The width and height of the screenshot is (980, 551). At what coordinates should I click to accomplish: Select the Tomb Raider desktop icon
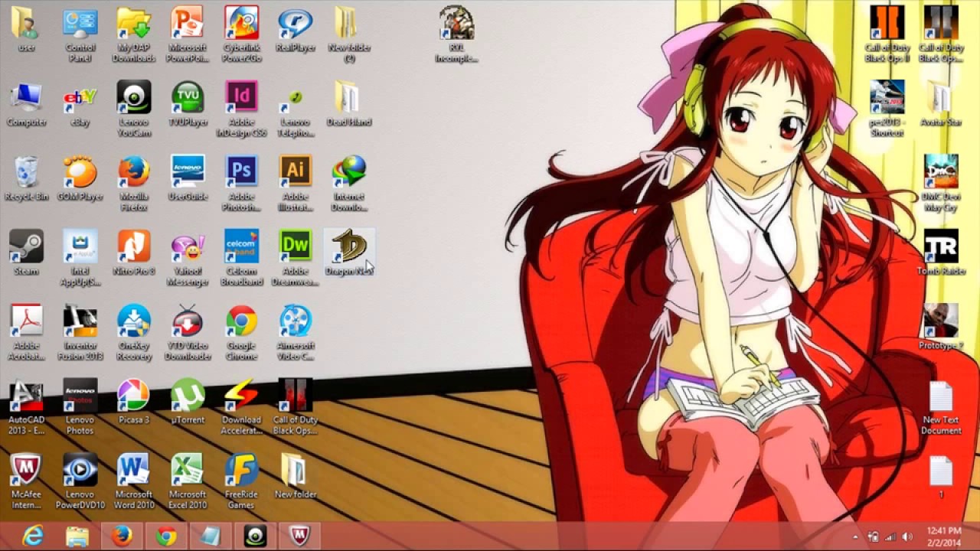(941, 253)
